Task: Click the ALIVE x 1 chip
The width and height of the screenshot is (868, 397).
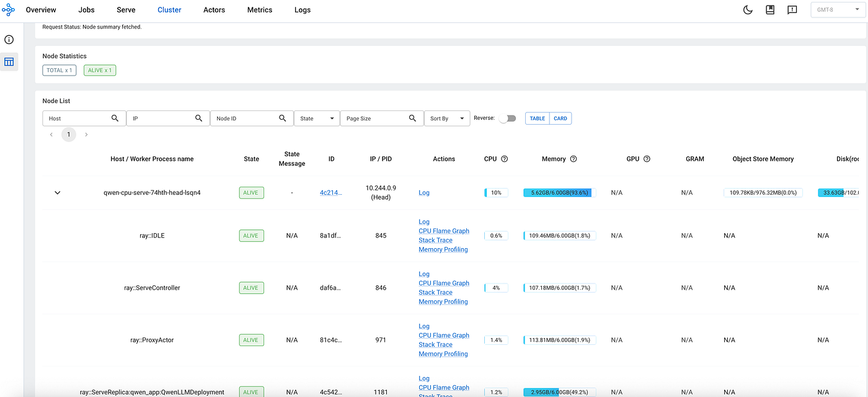Action: (100, 70)
